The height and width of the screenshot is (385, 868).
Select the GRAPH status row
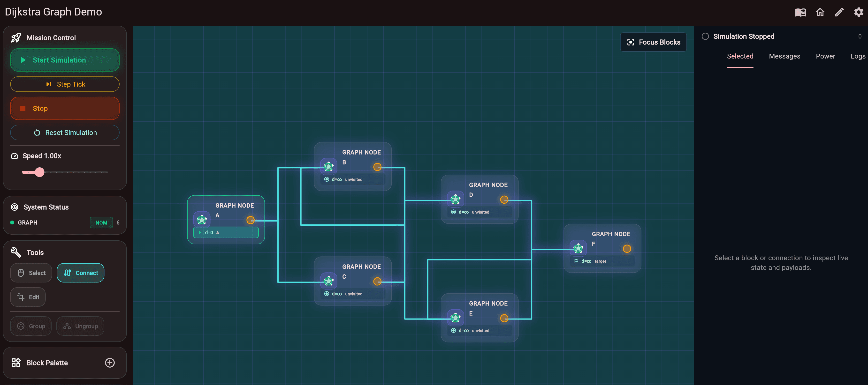65,222
